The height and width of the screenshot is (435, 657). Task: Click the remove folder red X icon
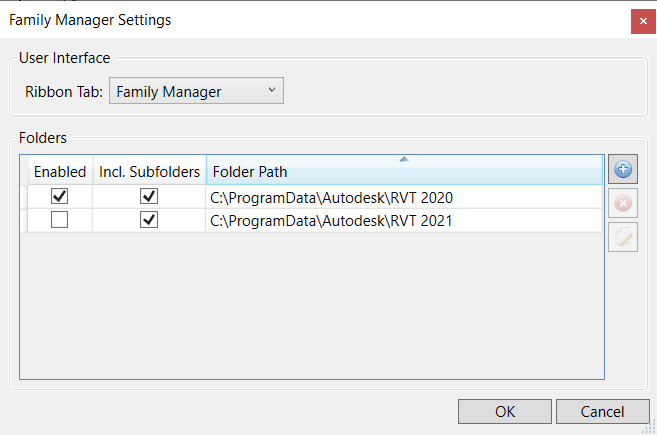tap(623, 203)
